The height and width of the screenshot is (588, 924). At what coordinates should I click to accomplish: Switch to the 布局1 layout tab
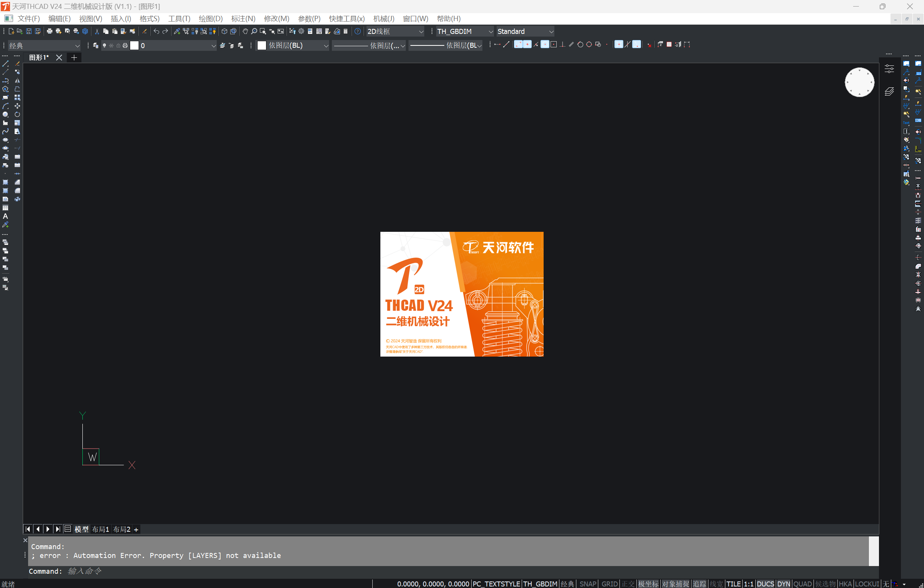point(100,529)
